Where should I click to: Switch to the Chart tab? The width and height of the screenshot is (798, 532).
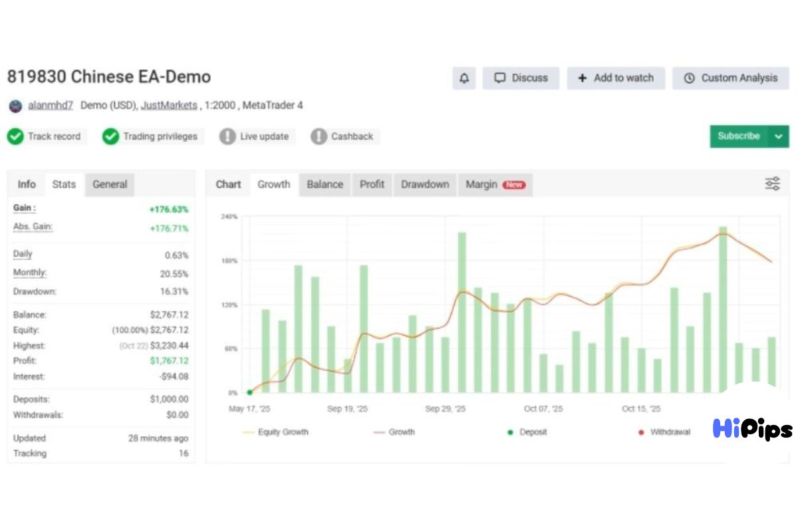click(x=228, y=184)
